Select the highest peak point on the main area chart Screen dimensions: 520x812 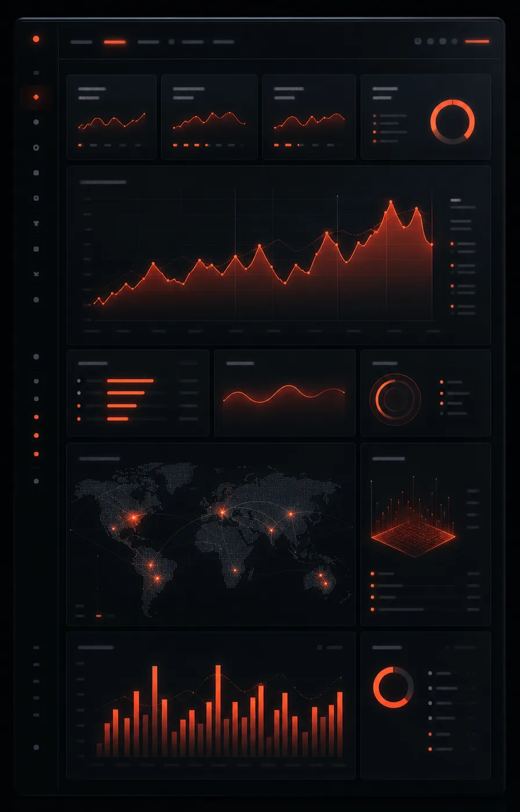tap(391, 202)
